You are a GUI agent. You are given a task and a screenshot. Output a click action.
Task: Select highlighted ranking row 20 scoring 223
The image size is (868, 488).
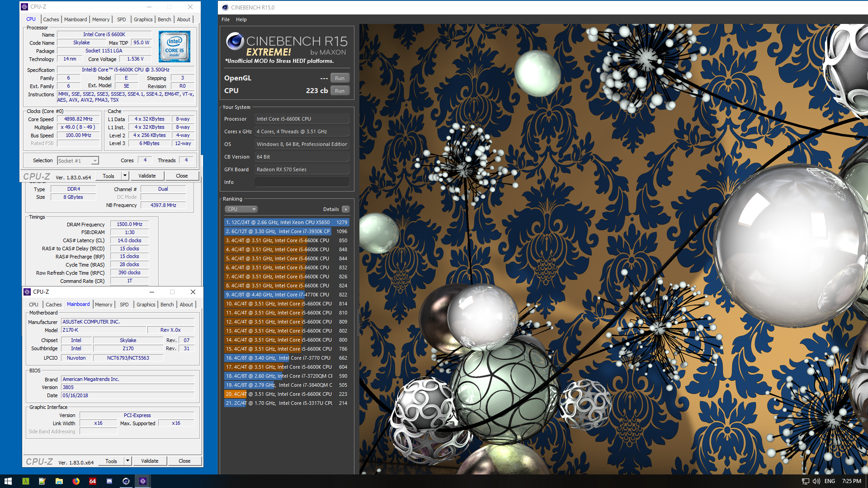287,394
